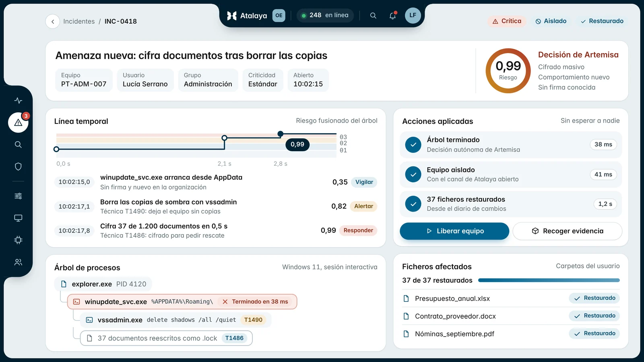Open the chip processor sidebar icon
Screen dimensions: 644x362
point(18,240)
